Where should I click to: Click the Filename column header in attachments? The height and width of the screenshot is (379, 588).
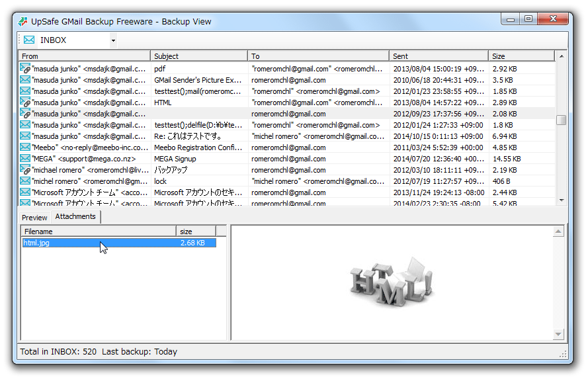99,232
